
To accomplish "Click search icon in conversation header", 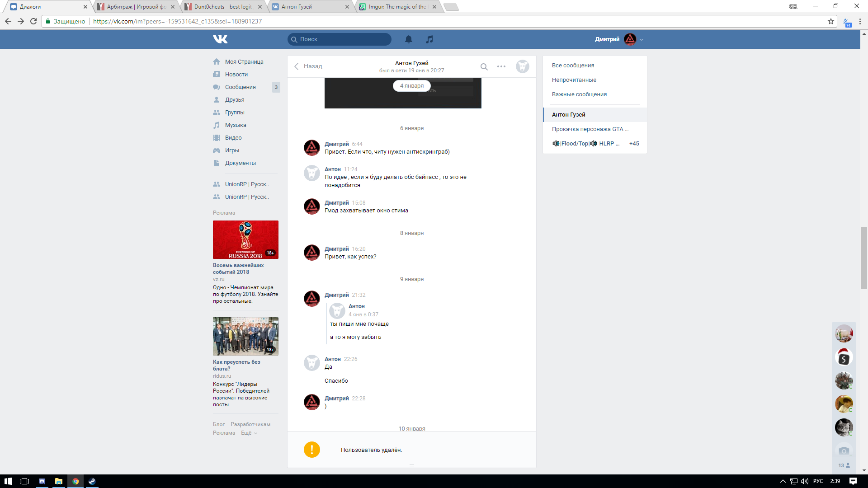I will (x=484, y=67).
